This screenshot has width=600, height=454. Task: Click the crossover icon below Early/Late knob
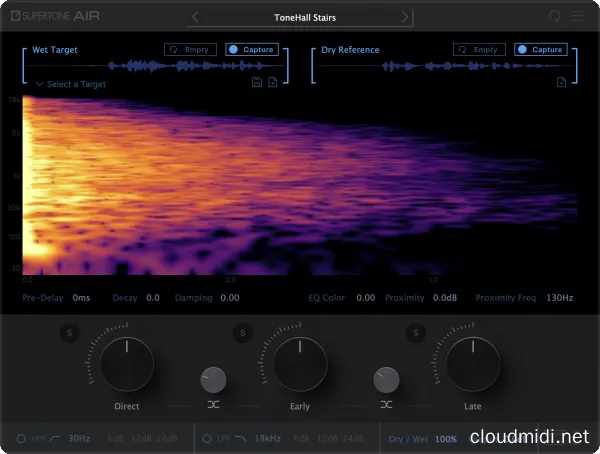[x=386, y=405]
